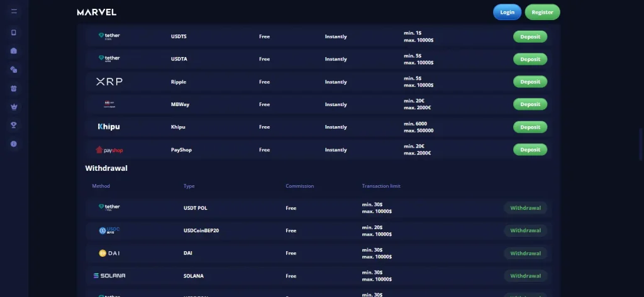644x297 pixels.
Task: Click Instantly in the PayShop row
Action: coord(336,149)
